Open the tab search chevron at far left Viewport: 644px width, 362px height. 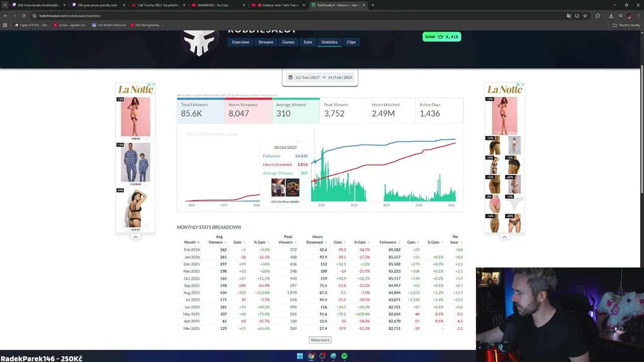pos(5,5)
